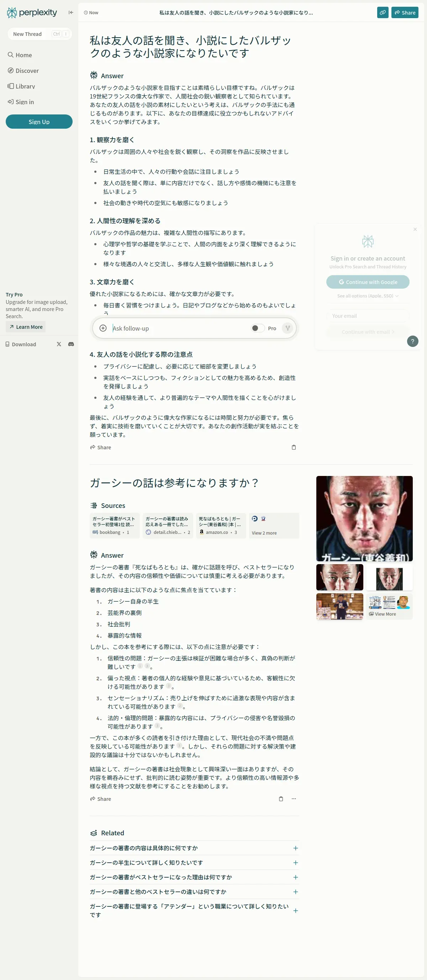Click the Download link
Image resolution: width=427 pixels, height=980 pixels.
(x=21, y=344)
